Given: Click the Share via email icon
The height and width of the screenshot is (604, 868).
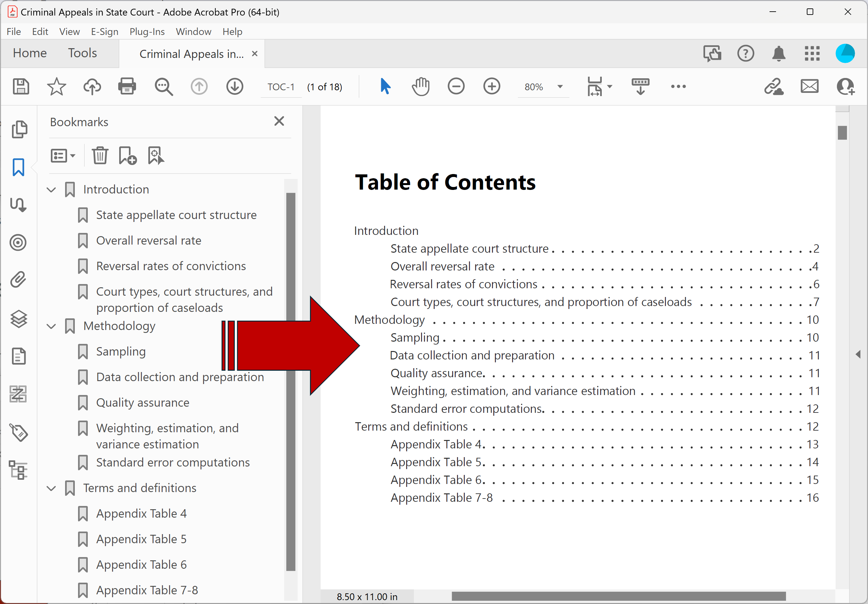Looking at the screenshot, I should click(810, 86).
